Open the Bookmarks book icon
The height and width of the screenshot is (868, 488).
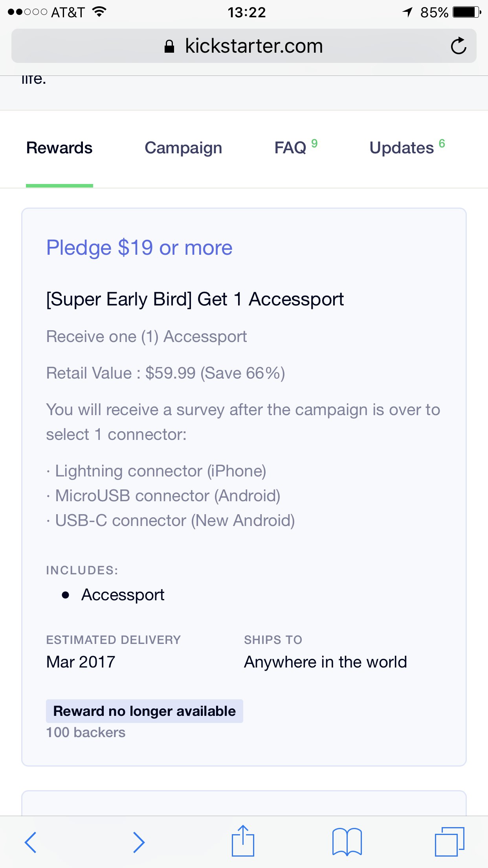point(347,842)
